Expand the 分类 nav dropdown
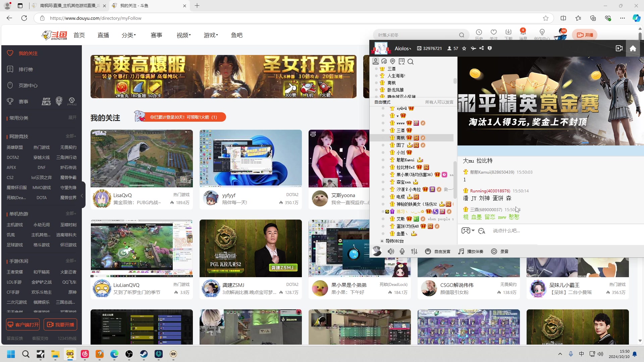Screen dimensions: 644x362 tap(129, 35)
